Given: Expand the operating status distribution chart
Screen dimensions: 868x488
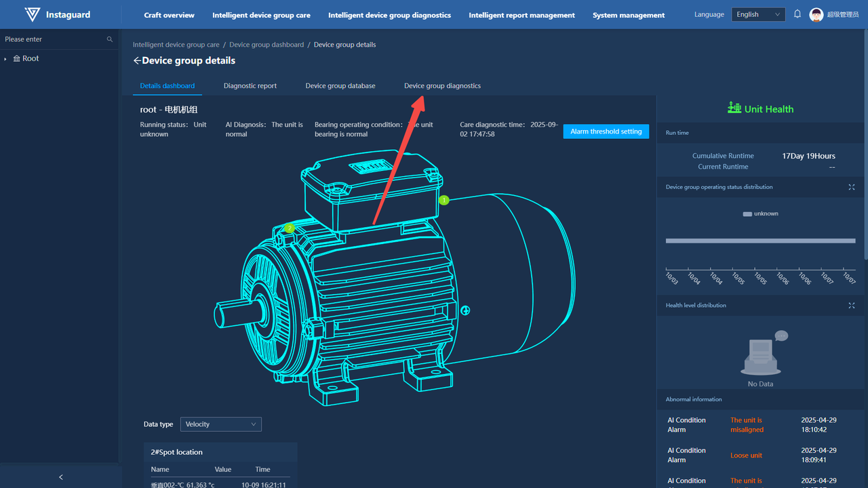Looking at the screenshot, I should pos(852,187).
